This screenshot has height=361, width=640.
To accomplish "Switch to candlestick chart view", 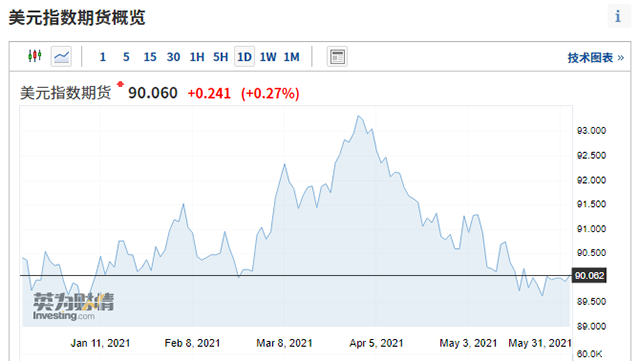I will pyautogui.click(x=35, y=56).
